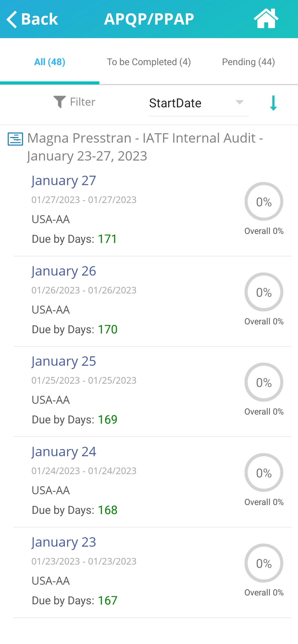
Task: Toggle sort direction arrow icon
Action: [273, 103]
